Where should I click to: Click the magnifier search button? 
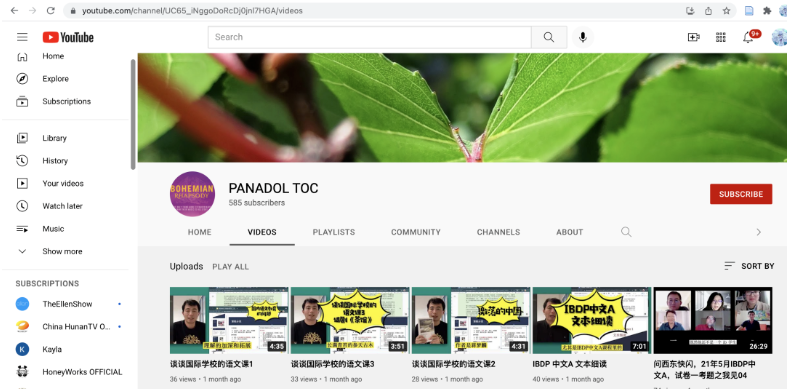(x=549, y=37)
